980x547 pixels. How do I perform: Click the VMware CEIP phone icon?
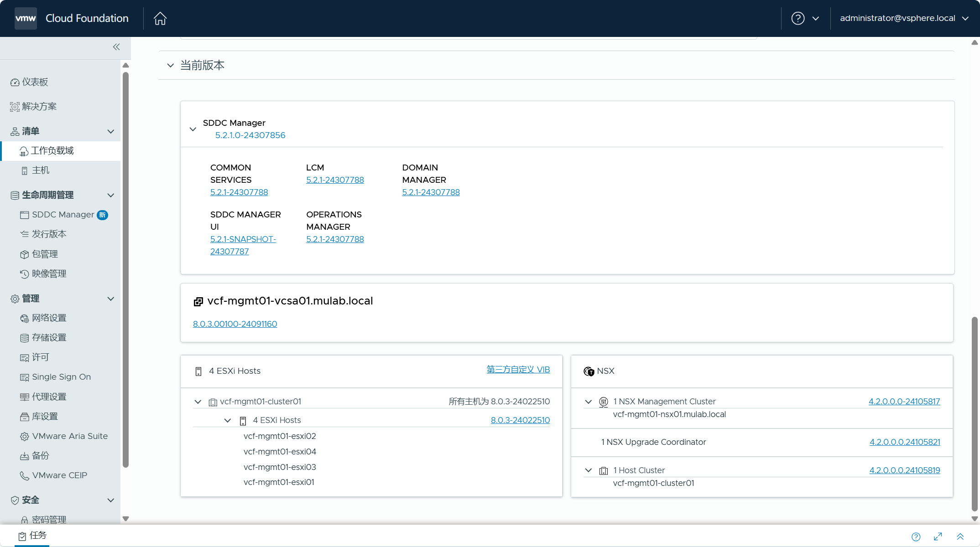[25, 476]
